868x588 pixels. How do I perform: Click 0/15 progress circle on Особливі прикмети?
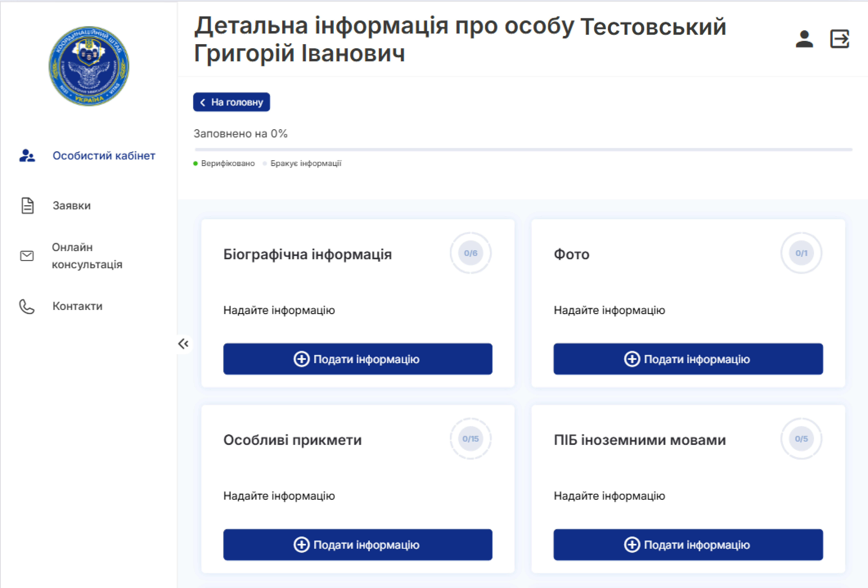point(471,439)
